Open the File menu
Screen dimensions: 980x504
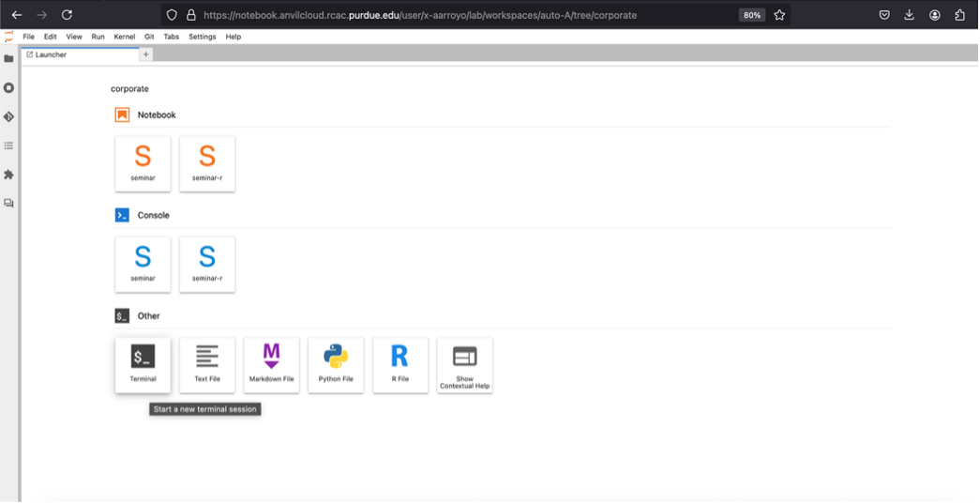pyautogui.click(x=29, y=37)
